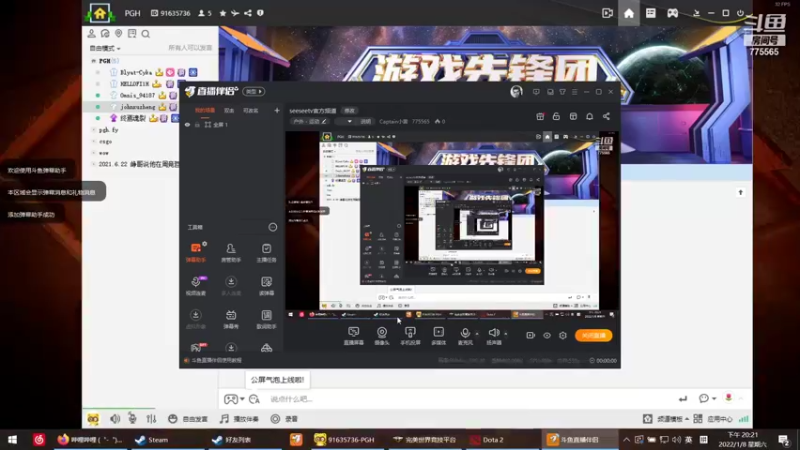Switch to first scene tab in 直播伴侣
Screen dimensions: 800x450
pos(205,110)
